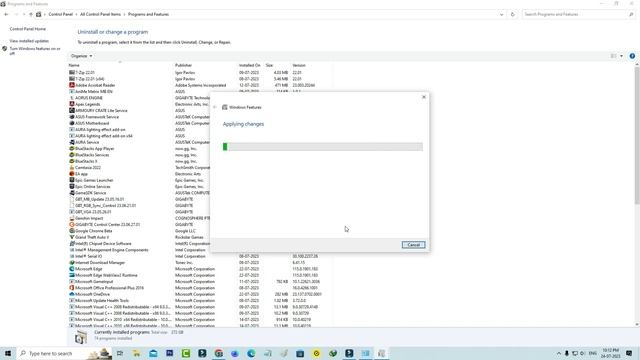
Task: Select the ASUS Motherboard entry
Action: coord(92,123)
